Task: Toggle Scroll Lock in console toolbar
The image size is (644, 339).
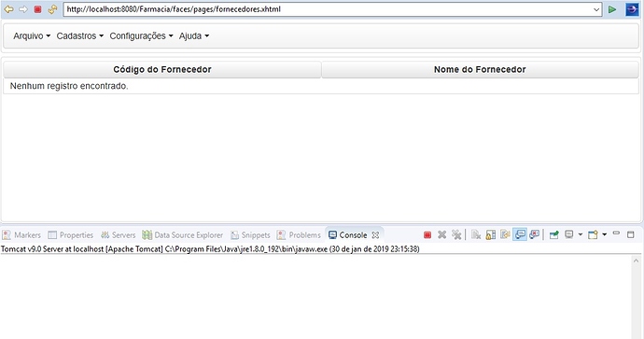Action: coord(490,234)
